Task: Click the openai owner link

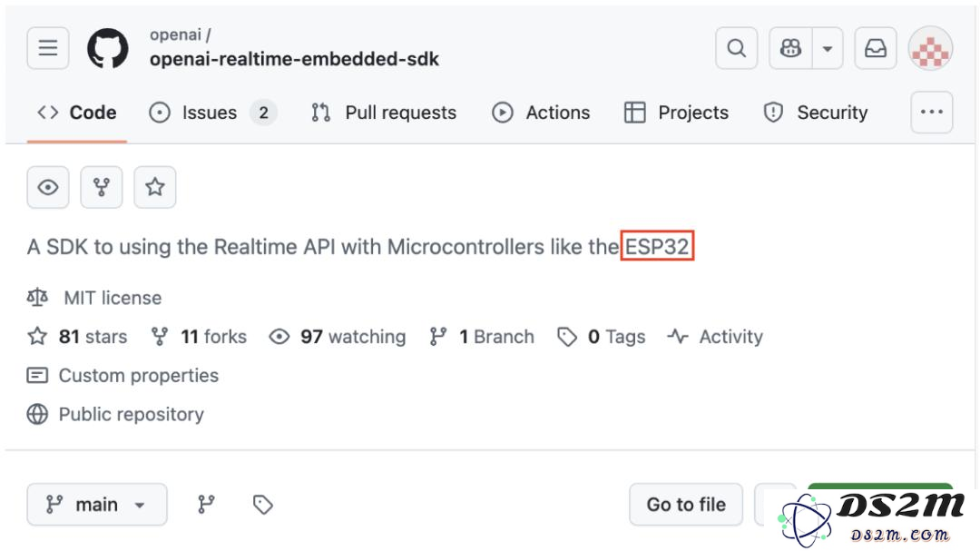Action: [x=175, y=34]
